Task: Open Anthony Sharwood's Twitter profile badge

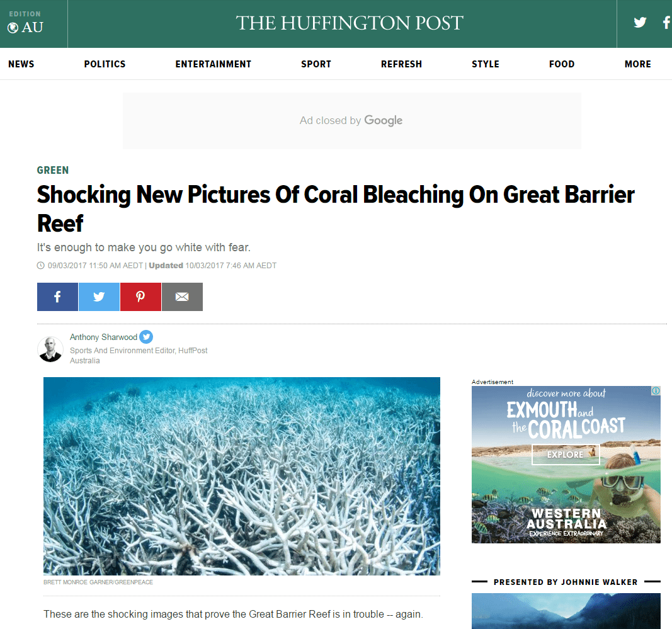Action: pos(146,337)
